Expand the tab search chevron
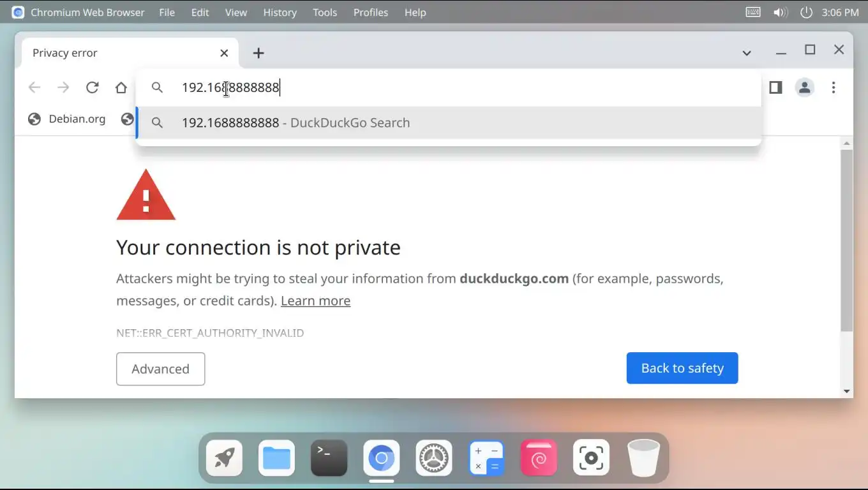868x490 pixels. pos(747,53)
